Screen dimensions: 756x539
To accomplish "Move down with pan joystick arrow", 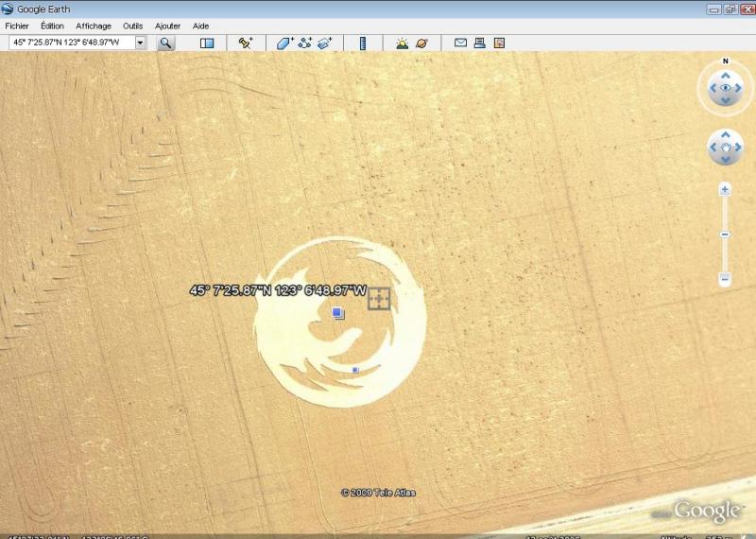I will tap(725, 159).
